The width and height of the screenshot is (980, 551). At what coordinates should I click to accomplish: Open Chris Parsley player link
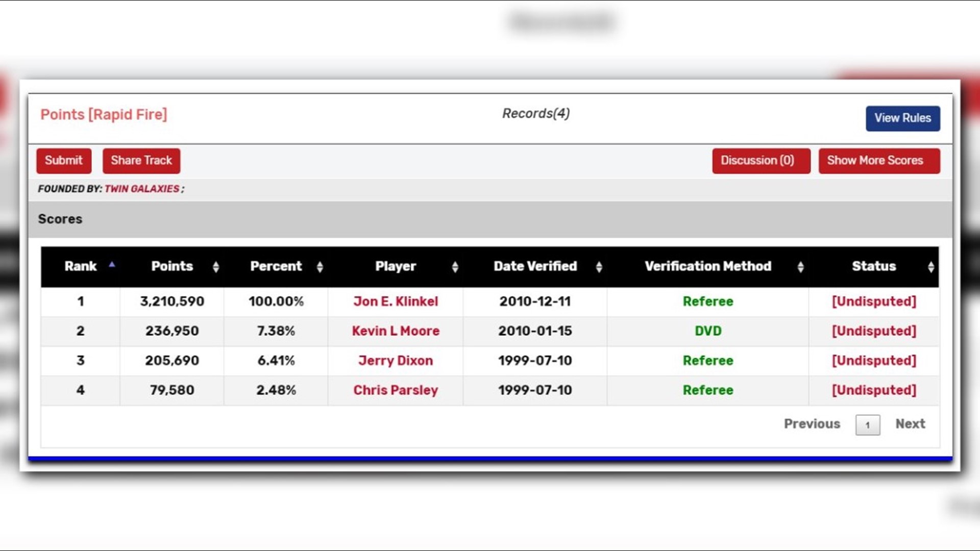pyautogui.click(x=396, y=390)
